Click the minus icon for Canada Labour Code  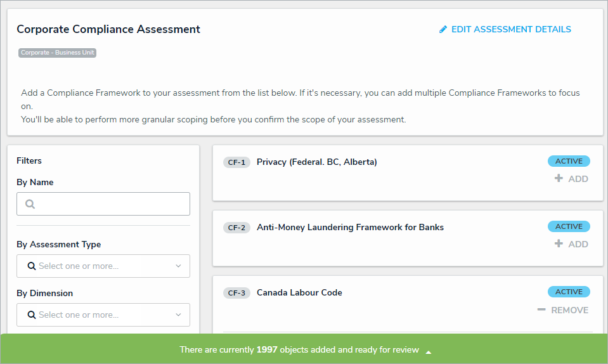pos(541,310)
